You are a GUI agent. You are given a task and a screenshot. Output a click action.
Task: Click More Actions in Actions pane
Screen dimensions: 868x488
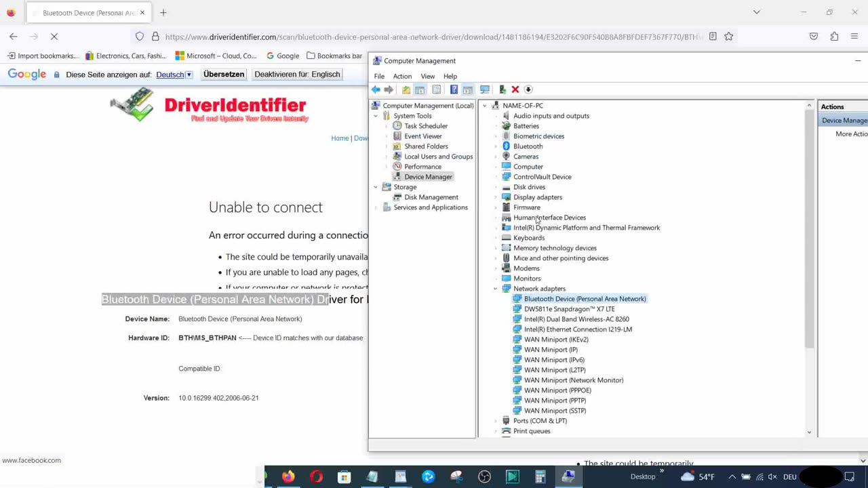tap(851, 134)
